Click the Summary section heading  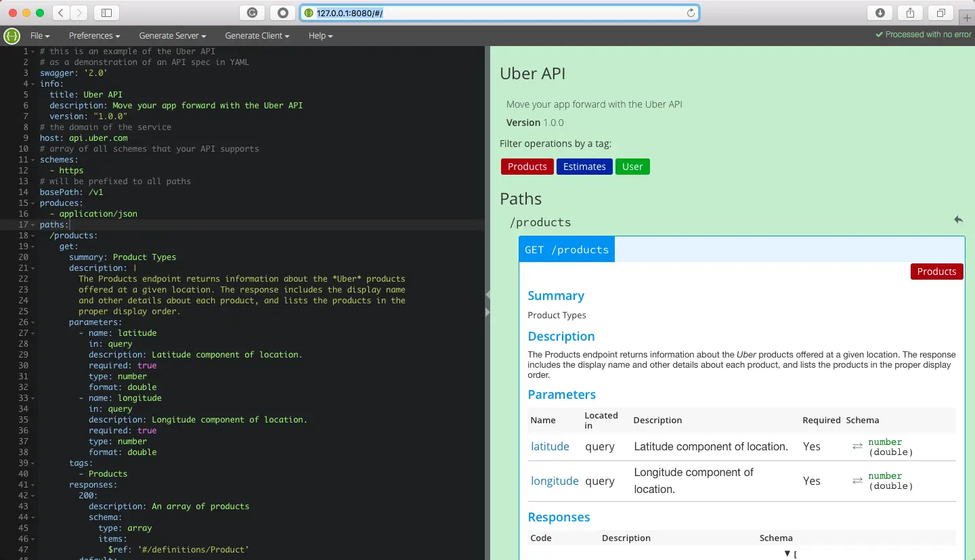pyautogui.click(x=556, y=296)
